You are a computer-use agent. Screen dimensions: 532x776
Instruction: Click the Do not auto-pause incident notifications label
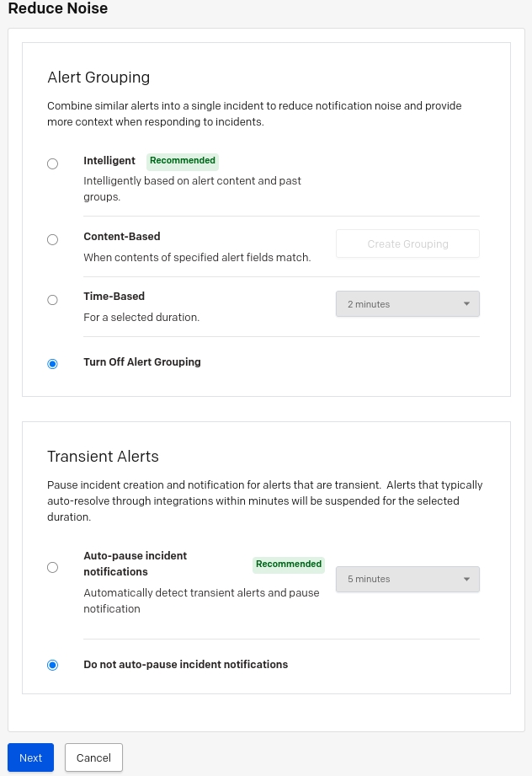coord(185,665)
